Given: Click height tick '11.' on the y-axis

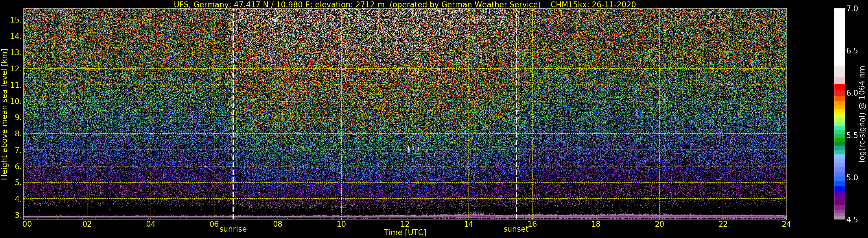Looking at the screenshot, I should (16, 85).
